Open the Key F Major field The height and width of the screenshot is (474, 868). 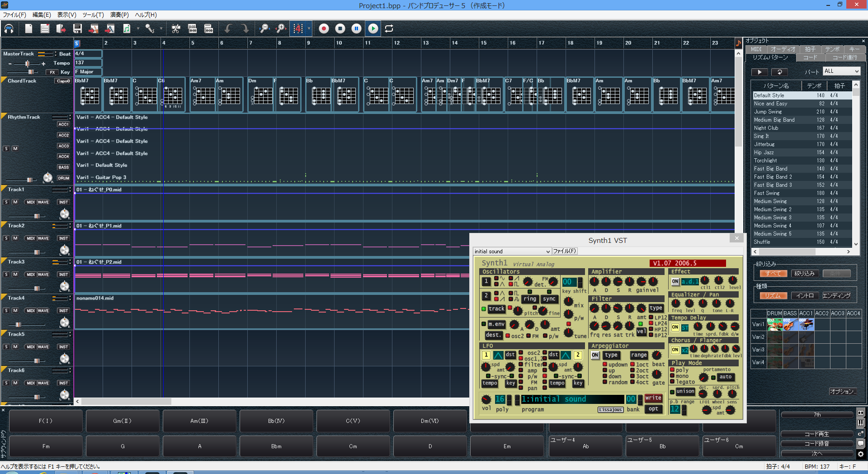(x=88, y=72)
